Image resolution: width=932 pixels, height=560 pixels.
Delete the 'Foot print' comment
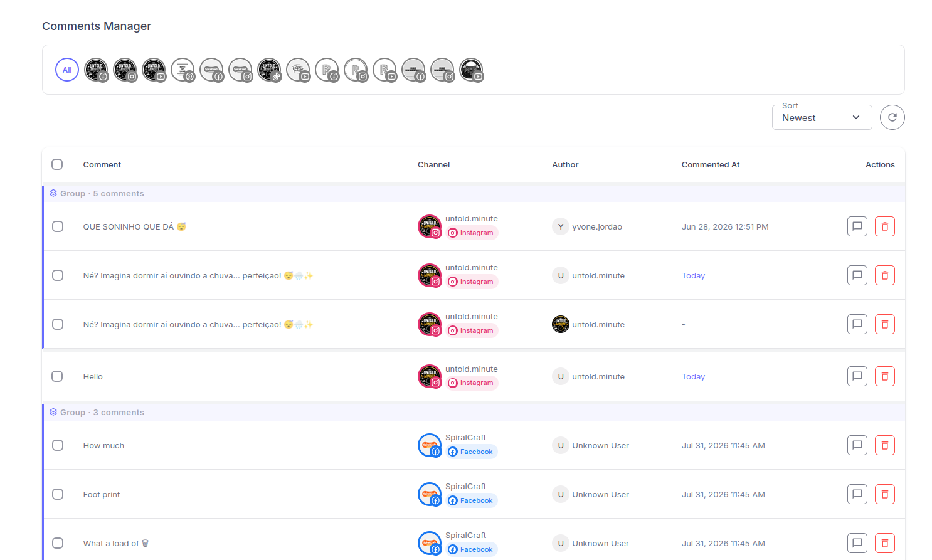click(884, 494)
